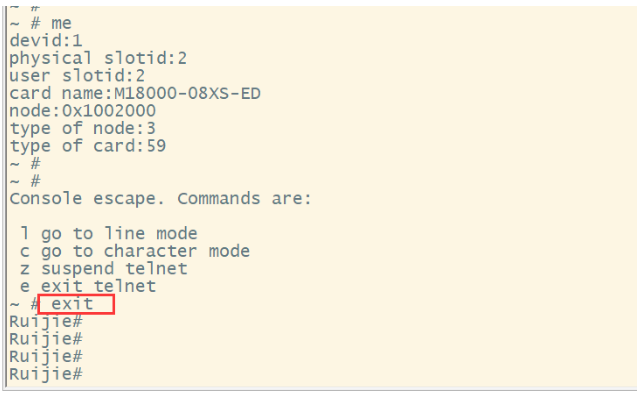Click the node:0x1002000 line
This screenshot has height=393, width=641.
(x=83, y=111)
